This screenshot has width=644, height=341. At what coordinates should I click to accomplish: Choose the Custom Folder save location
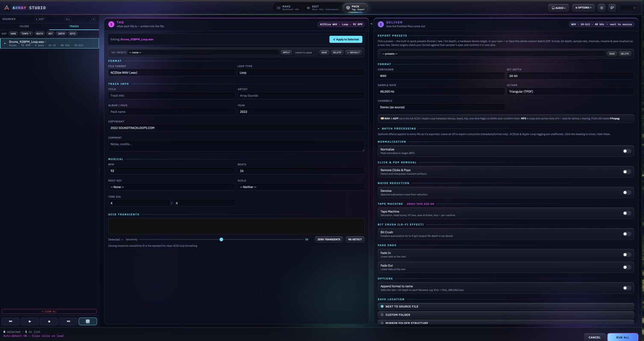point(505,315)
